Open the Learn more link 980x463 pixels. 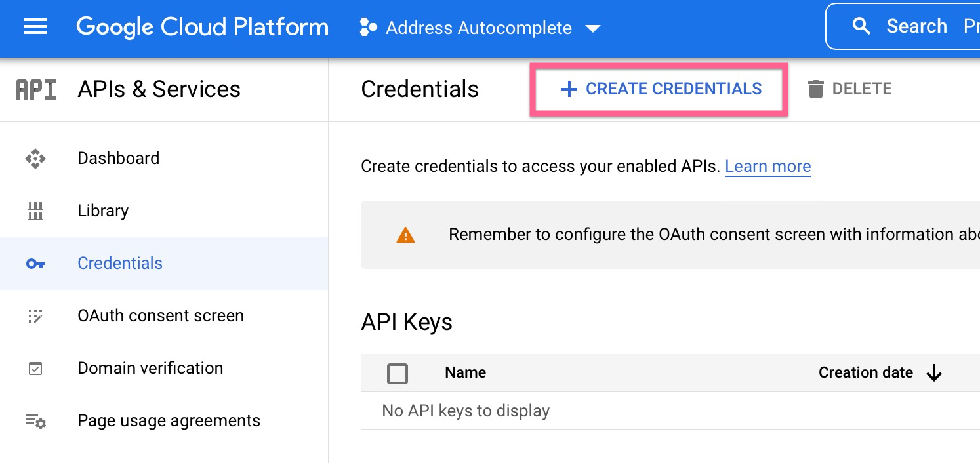pos(767,166)
